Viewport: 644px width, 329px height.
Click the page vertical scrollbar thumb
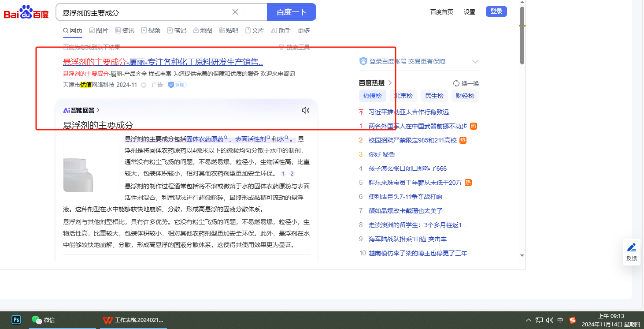pyautogui.click(x=522, y=35)
